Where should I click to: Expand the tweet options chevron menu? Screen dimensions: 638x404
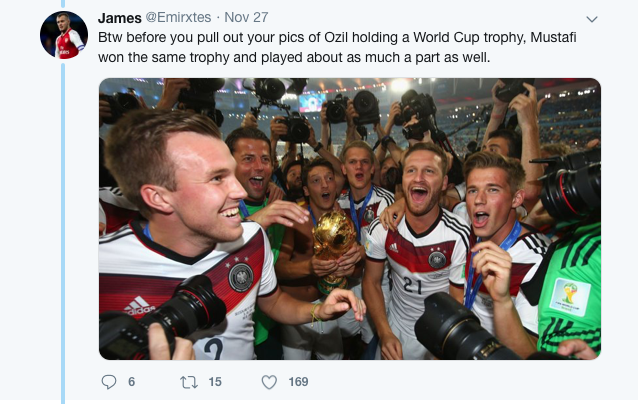(x=591, y=19)
